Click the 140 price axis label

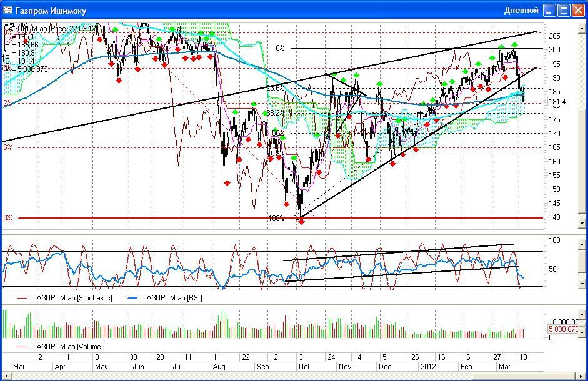point(554,217)
